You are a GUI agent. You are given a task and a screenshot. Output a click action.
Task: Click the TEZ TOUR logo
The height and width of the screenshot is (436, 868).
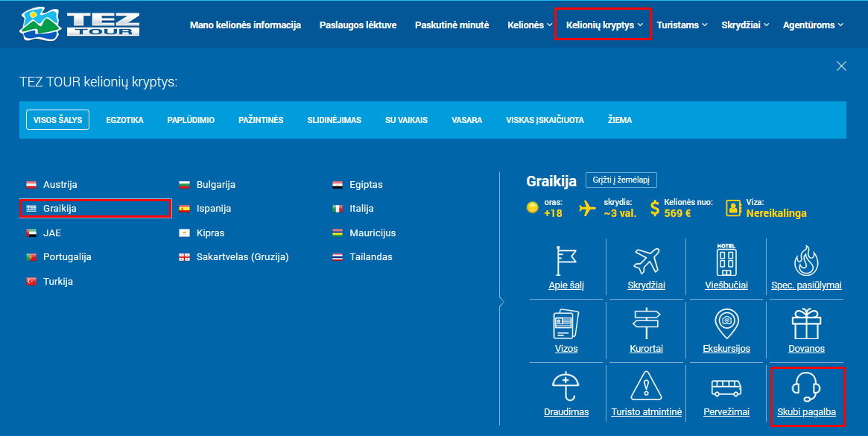click(x=79, y=24)
